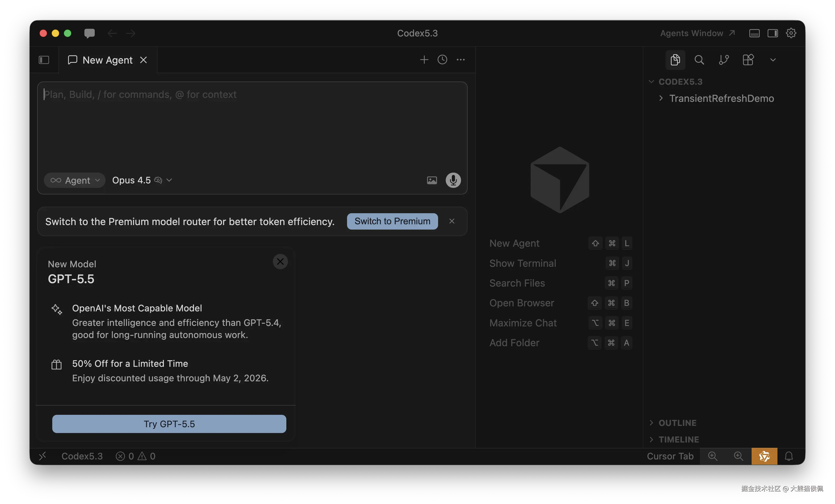Screen dimensions: 835x504
Task: Click the Switch to Premium button
Action: tap(392, 221)
